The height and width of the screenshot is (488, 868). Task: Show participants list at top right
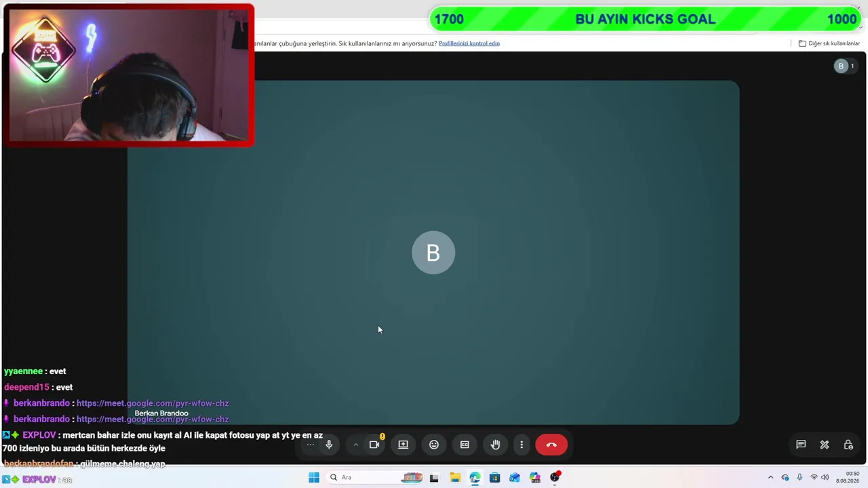click(x=845, y=66)
